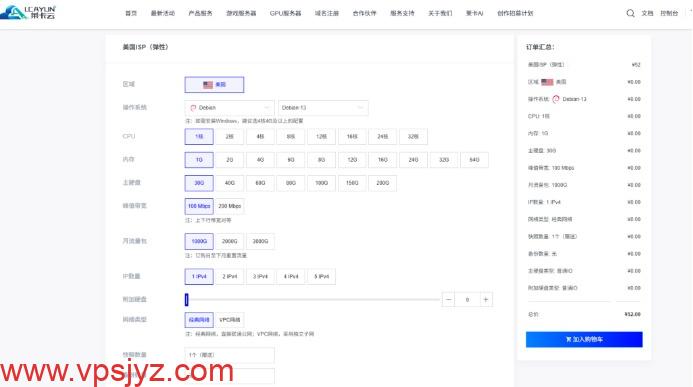693x387 pixels.
Task: Select 1 IPv4 address option
Action: coord(199,277)
